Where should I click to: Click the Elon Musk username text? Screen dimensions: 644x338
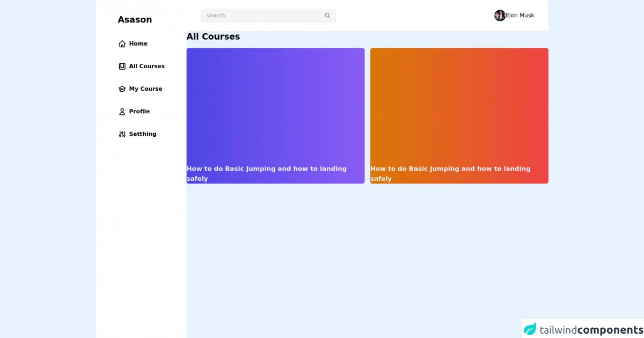pyautogui.click(x=519, y=16)
